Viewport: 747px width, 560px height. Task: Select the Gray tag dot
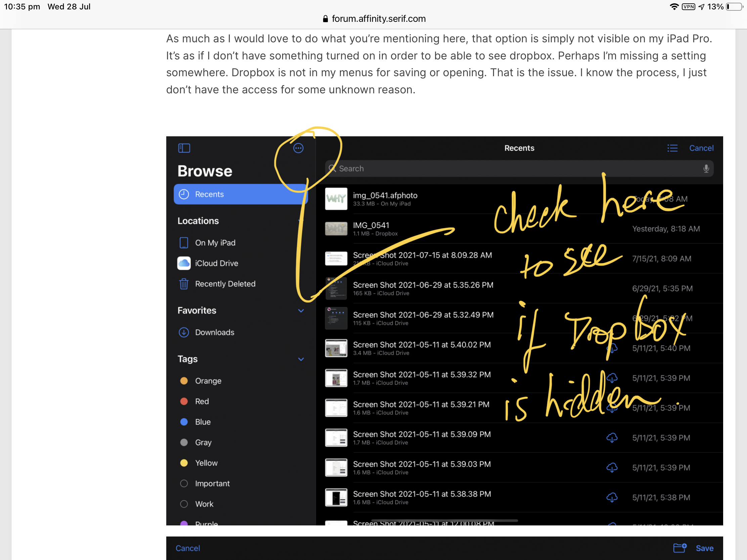pyautogui.click(x=184, y=442)
